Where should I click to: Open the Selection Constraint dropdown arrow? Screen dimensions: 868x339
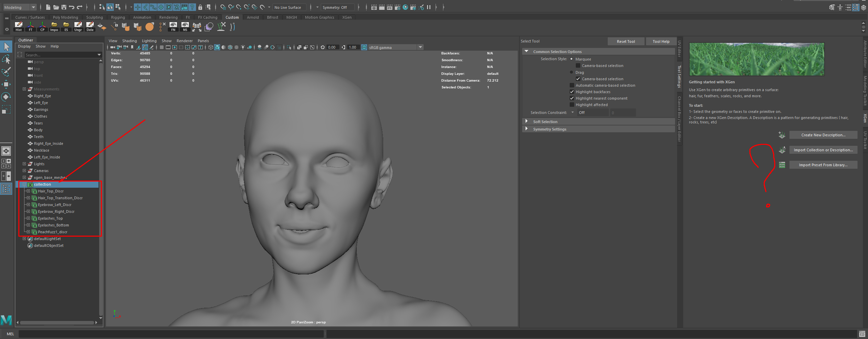572,113
